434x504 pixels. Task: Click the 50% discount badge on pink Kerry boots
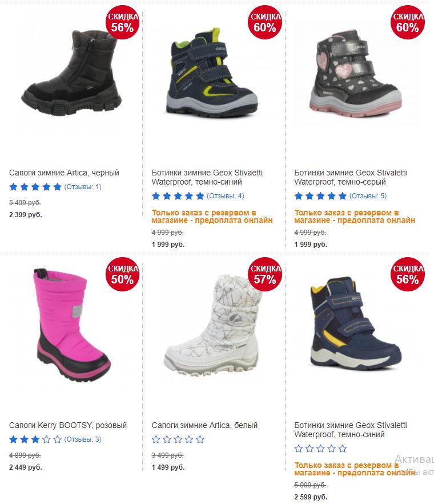pos(122,274)
